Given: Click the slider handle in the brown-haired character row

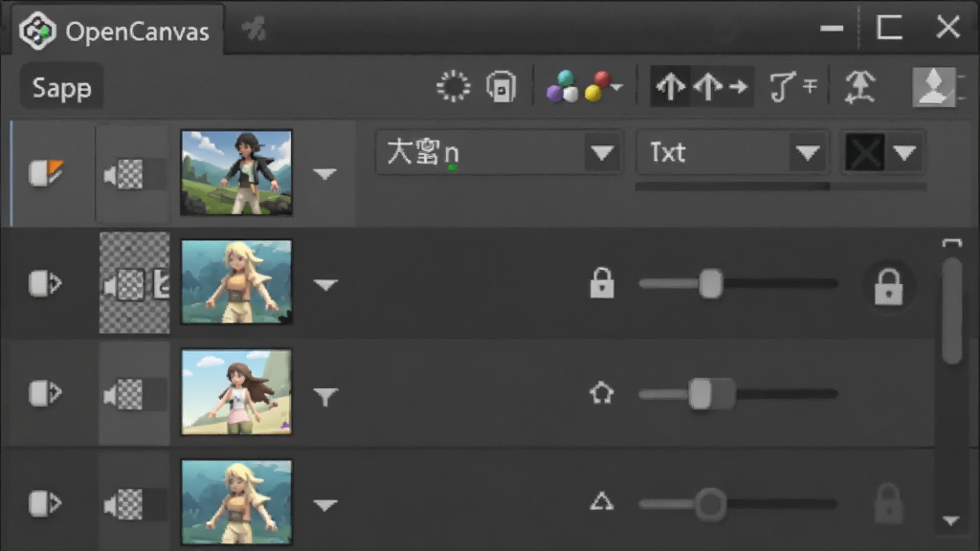Looking at the screenshot, I should click(x=701, y=394).
